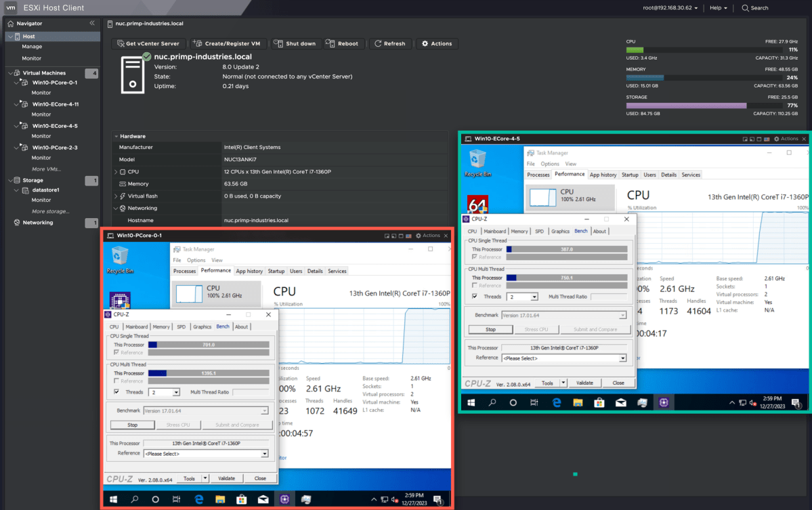Click taskbar search icon in Win10-PCore-0-1 console
Image resolution: width=812 pixels, height=510 pixels.
tap(135, 499)
